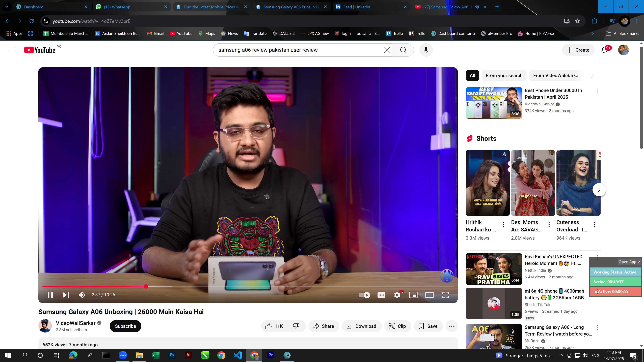The width and height of the screenshot is (644, 362).
Task: Open Photoshop from taskbar
Action: tap(172, 355)
